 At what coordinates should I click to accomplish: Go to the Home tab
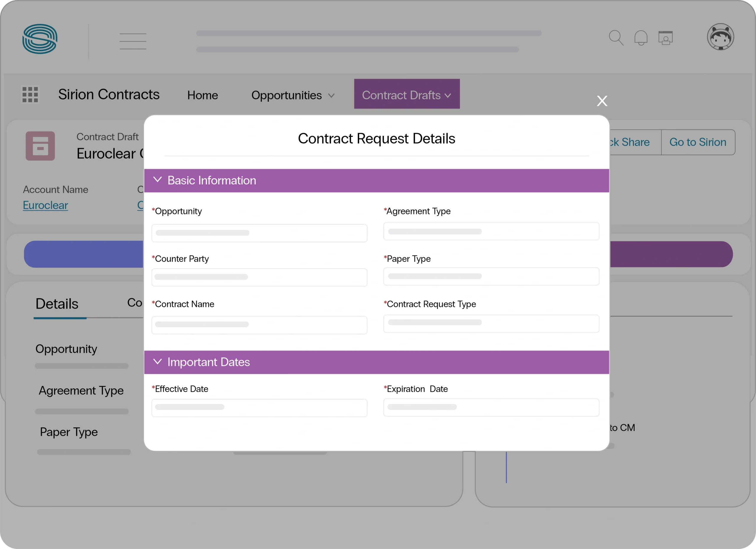pyautogui.click(x=202, y=95)
